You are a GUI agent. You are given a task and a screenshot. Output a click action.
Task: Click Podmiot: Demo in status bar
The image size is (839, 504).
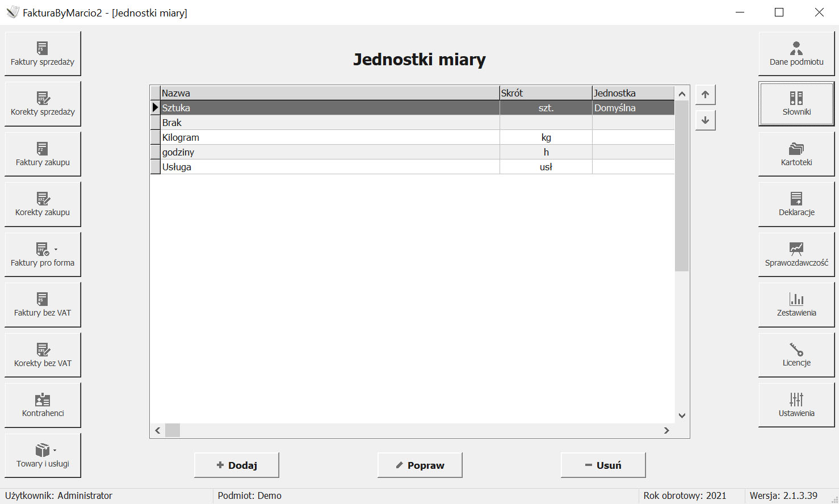pos(250,495)
